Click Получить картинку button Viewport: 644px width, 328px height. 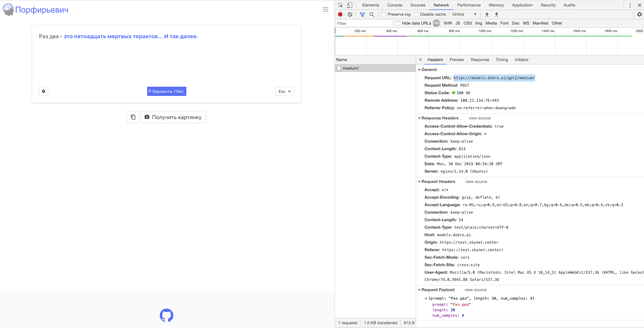point(174,117)
